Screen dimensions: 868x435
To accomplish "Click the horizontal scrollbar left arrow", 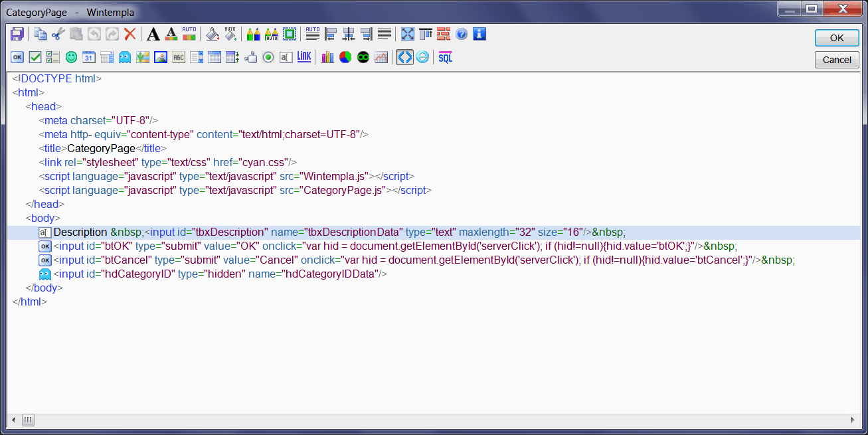I will 14,420.
